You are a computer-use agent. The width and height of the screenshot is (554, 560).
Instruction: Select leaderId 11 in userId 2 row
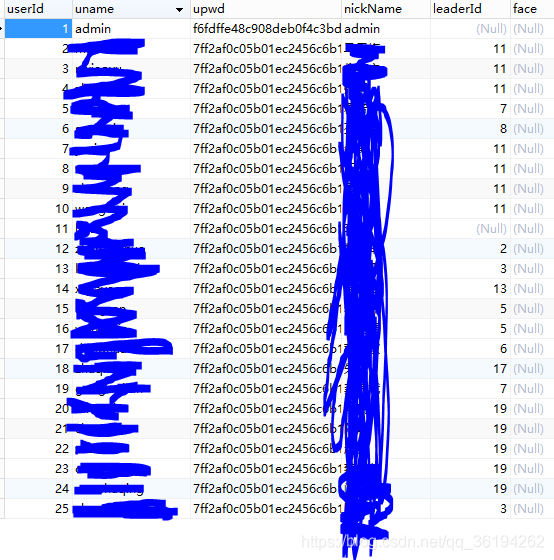470,49
